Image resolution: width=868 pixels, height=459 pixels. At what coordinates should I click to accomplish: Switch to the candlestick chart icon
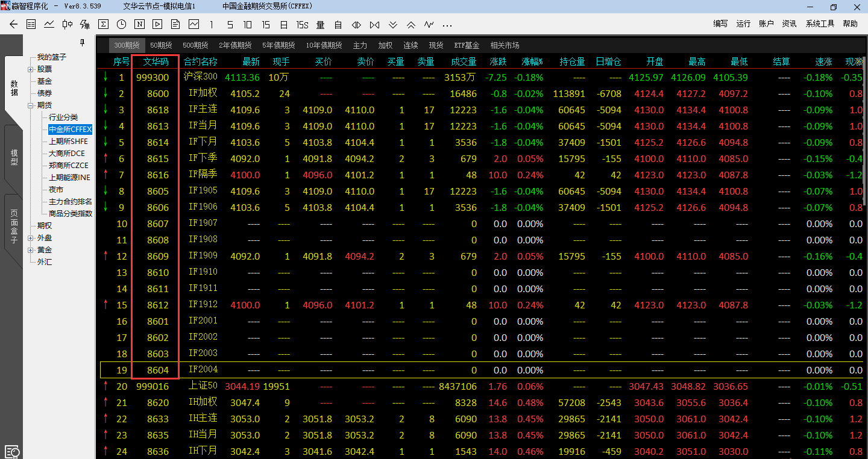click(x=68, y=25)
